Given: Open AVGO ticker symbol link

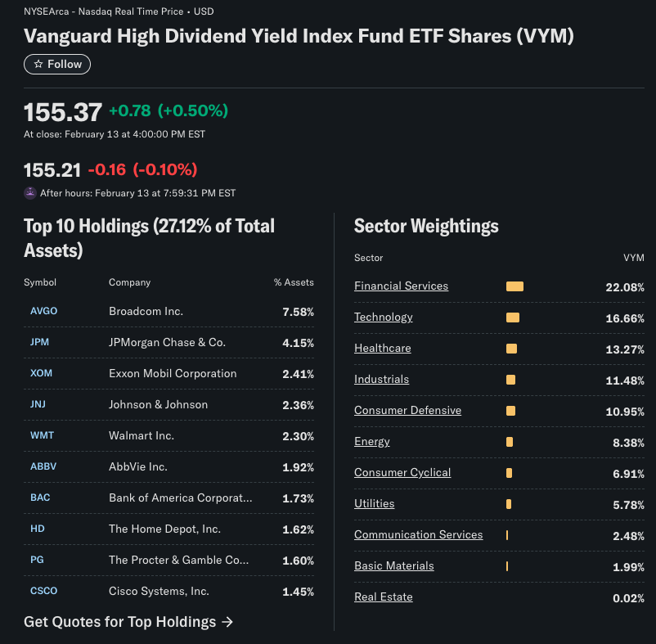Looking at the screenshot, I should click(x=43, y=311).
